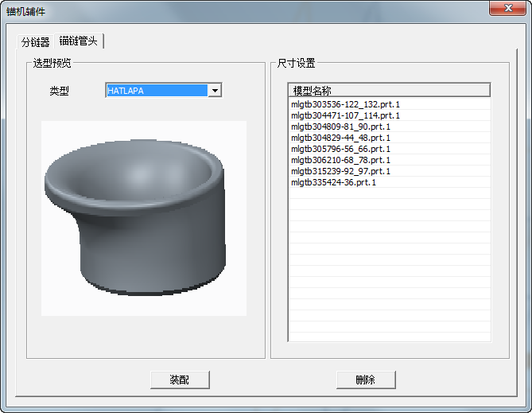Click the 类型 label text
Image resolution: width=532 pixels, height=413 pixels.
[60, 92]
